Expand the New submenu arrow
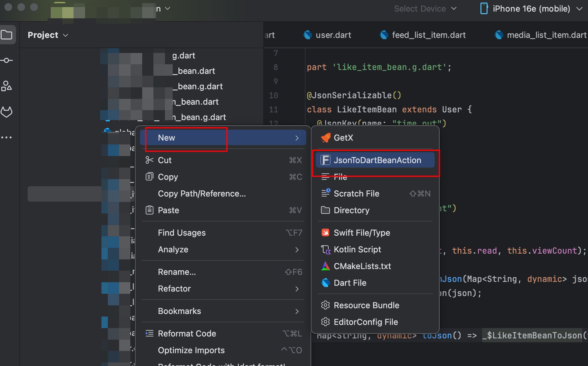Screen dimensions: 588x366 pyautogui.click(x=297, y=138)
